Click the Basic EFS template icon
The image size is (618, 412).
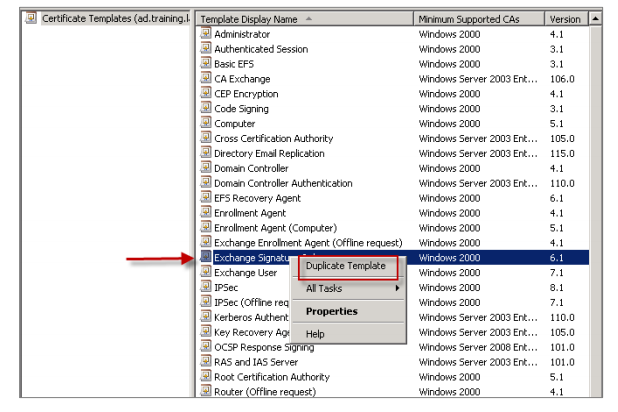point(206,63)
